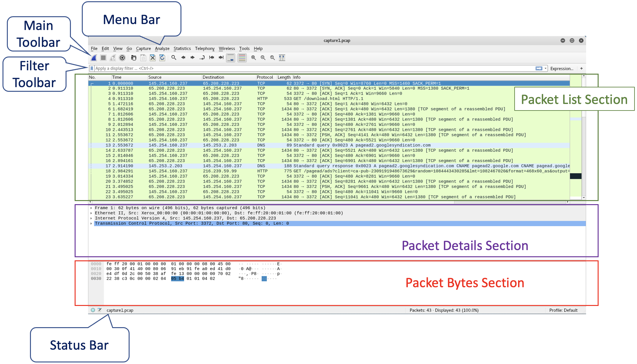Expand the Ethernet II details row

pos(91,213)
